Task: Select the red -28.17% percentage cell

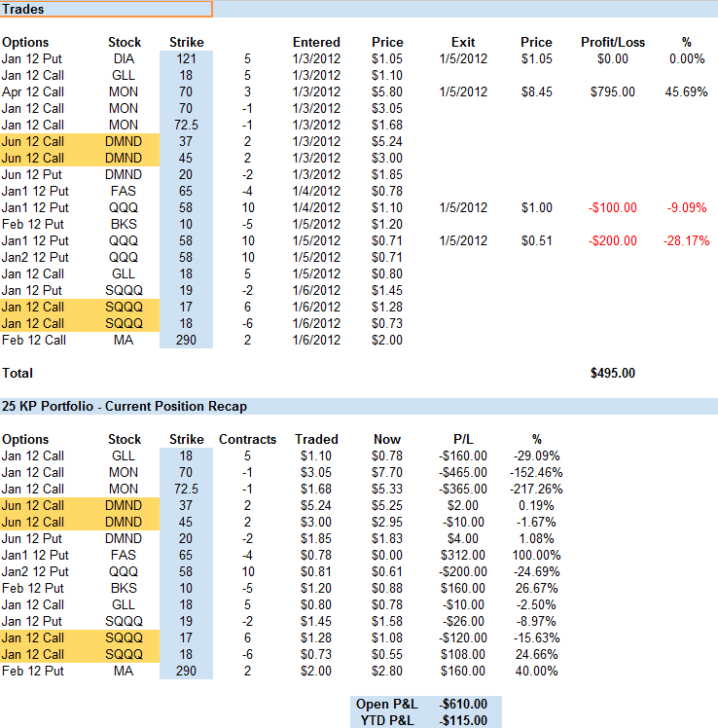Action: [x=687, y=240]
